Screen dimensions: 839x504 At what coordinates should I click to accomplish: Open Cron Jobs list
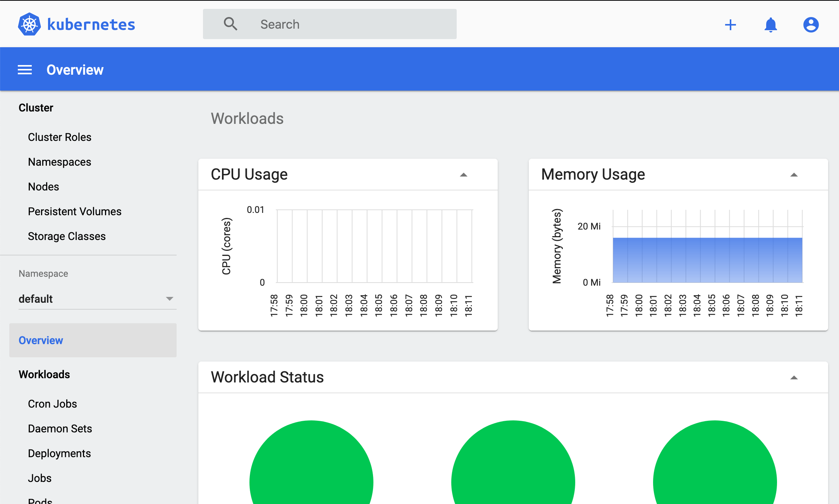52,404
